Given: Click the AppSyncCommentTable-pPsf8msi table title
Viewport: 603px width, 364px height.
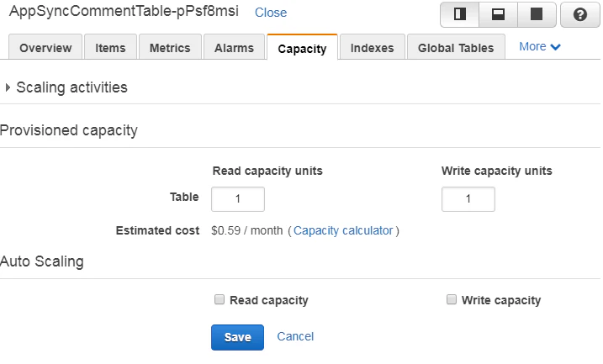Looking at the screenshot, I should [x=124, y=11].
